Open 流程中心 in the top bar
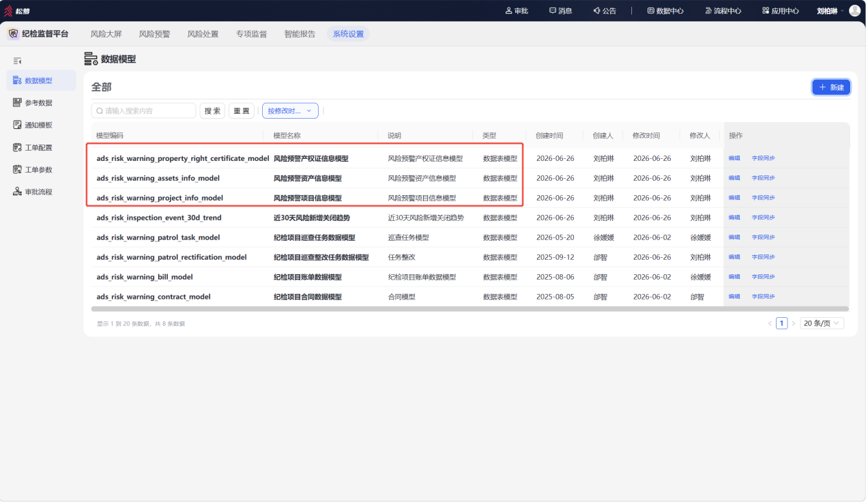 coord(723,11)
